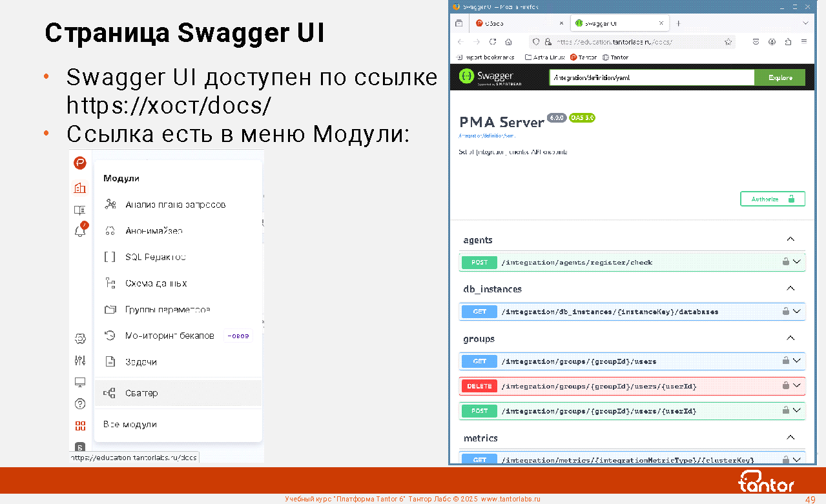The height and width of the screenshot is (504, 826).
Task: Click the notification bell in the Tantor sidebar
Action: pyautogui.click(x=80, y=230)
